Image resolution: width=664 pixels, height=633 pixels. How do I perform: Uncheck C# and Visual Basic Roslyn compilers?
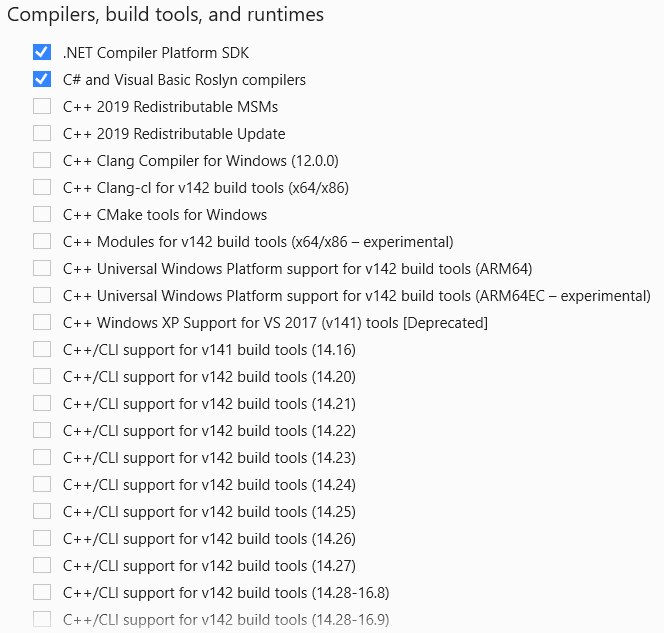click(x=42, y=79)
